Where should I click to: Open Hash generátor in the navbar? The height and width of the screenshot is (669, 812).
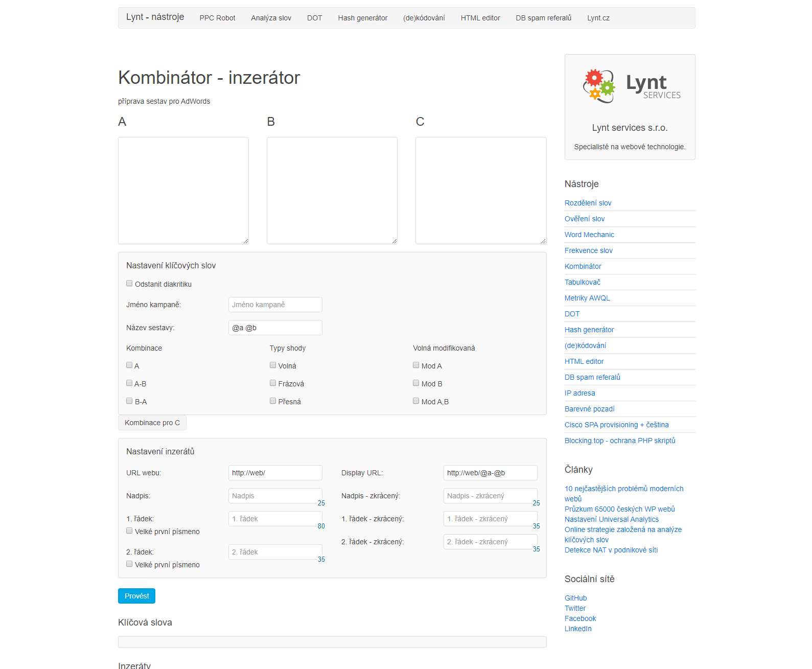pyautogui.click(x=362, y=18)
